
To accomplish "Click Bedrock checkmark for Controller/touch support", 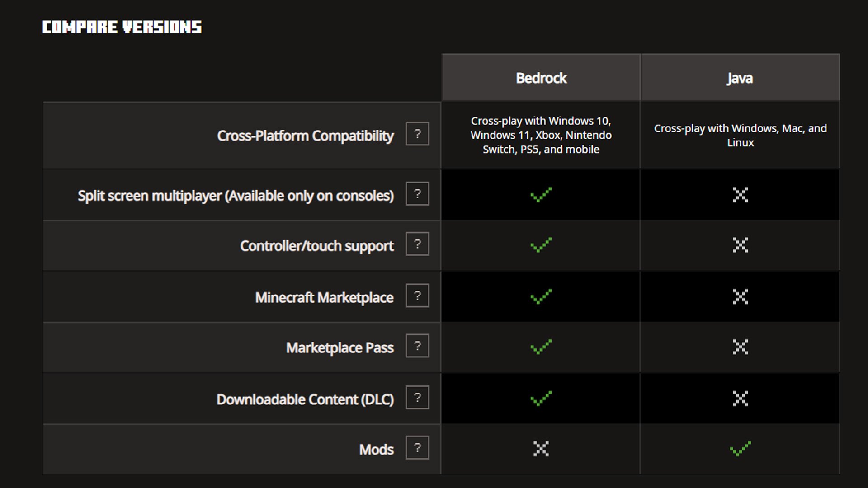I will coord(541,245).
